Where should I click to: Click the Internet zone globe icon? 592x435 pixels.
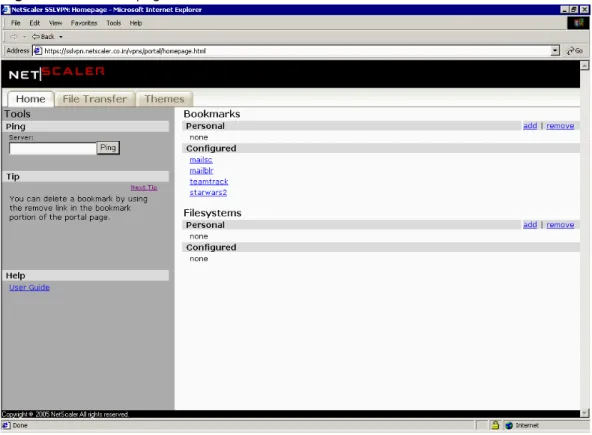[509, 426]
